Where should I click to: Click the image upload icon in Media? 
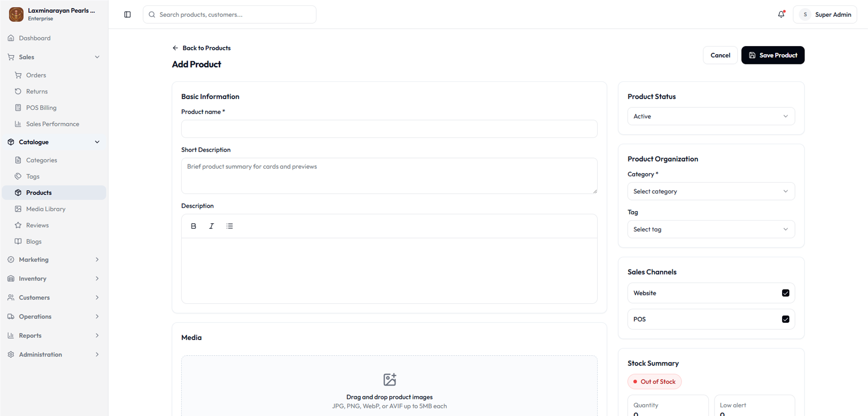(x=390, y=379)
